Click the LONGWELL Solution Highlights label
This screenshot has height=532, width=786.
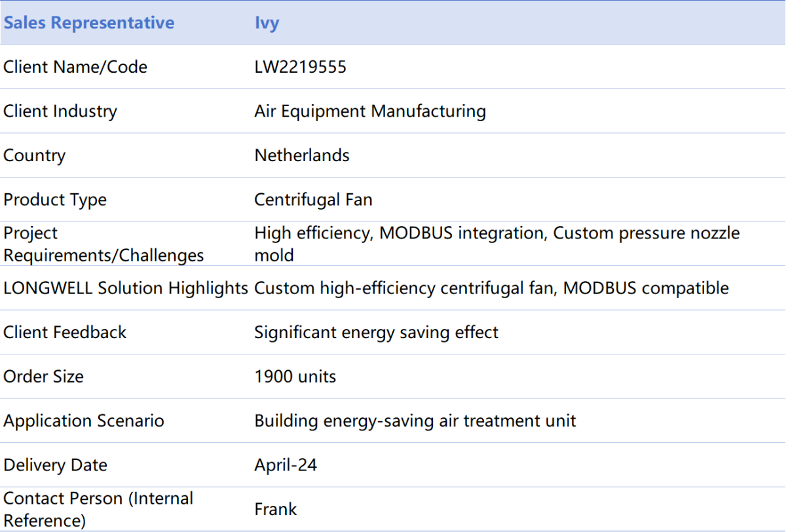click(126, 288)
